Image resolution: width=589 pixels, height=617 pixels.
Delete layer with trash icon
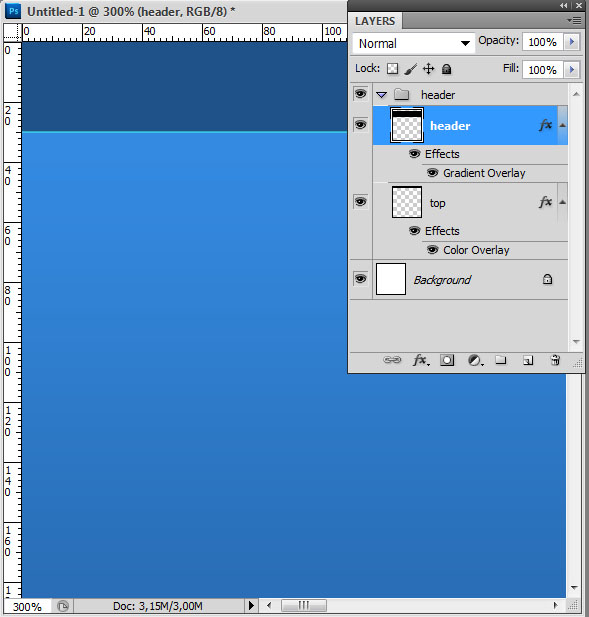pyautogui.click(x=555, y=360)
